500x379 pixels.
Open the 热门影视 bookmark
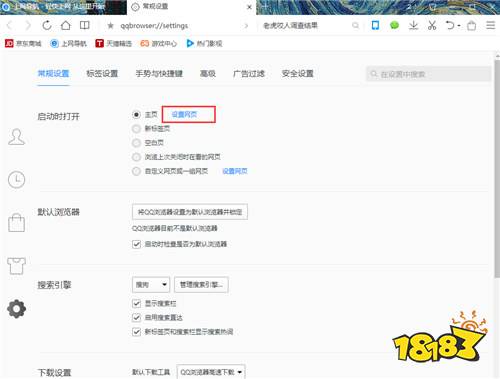(204, 43)
